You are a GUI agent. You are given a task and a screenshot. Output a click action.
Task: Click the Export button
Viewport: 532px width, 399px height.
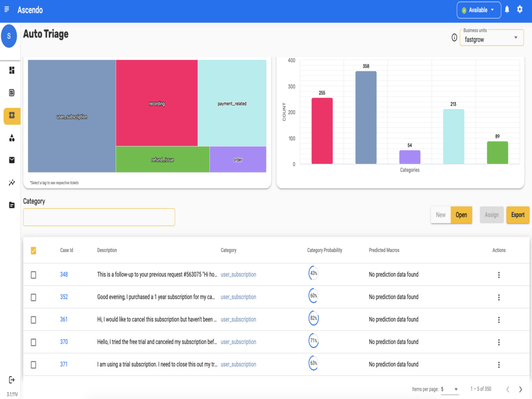click(x=517, y=215)
